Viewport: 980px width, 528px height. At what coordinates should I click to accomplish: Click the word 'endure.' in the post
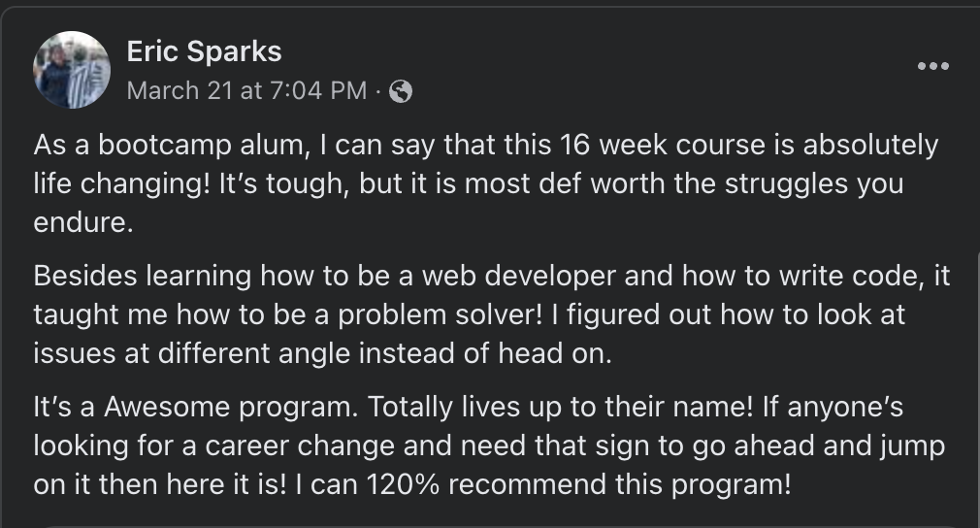point(83,222)
